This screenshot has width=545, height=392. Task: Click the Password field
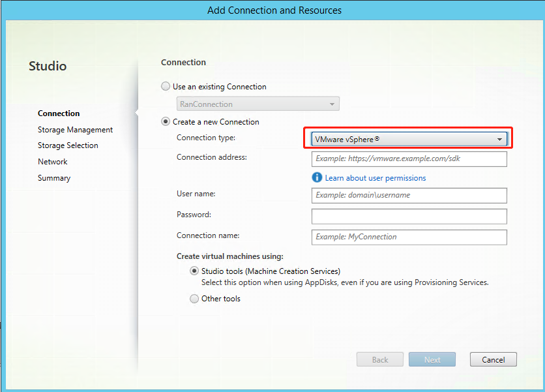pyautogui.click(x=409, y=216)
